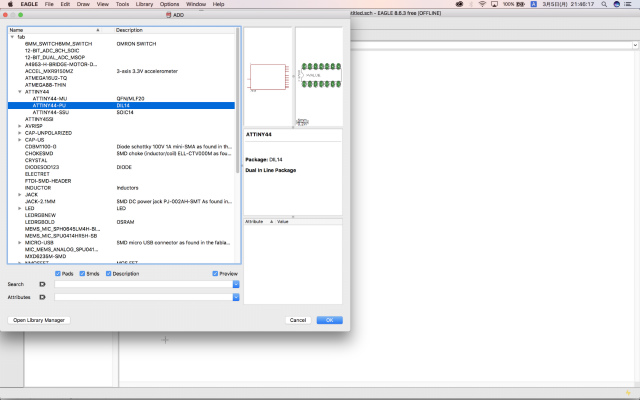Select the CRYSTAL device
The image size is (640, 400).
pyautogui.click(x=36, y=160)
